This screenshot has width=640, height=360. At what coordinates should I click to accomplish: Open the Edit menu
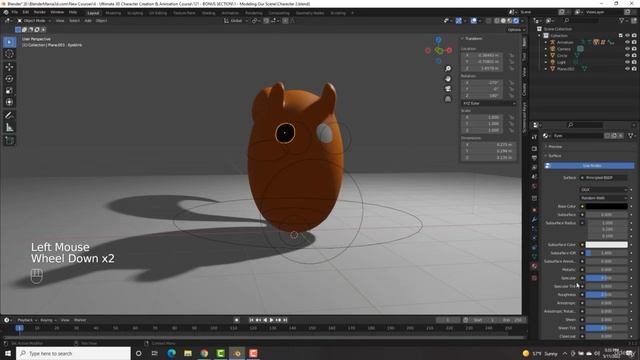(26, 13)
